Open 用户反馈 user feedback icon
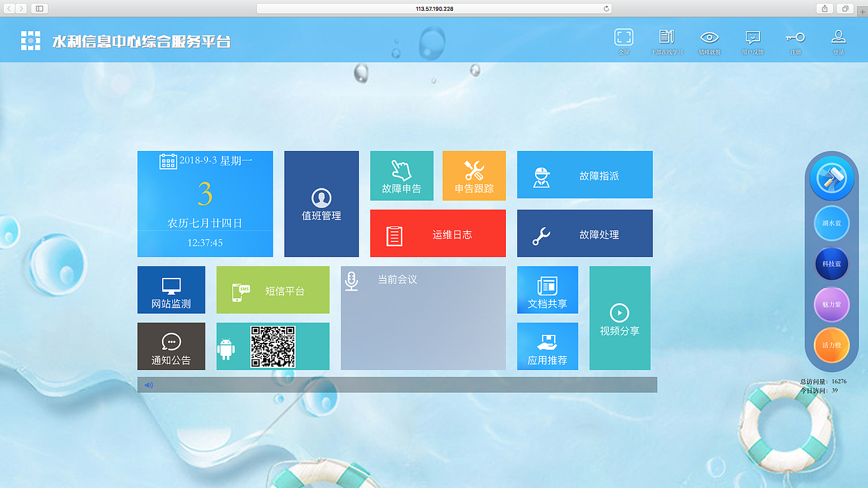868x488 pixels. click(753, 38)
